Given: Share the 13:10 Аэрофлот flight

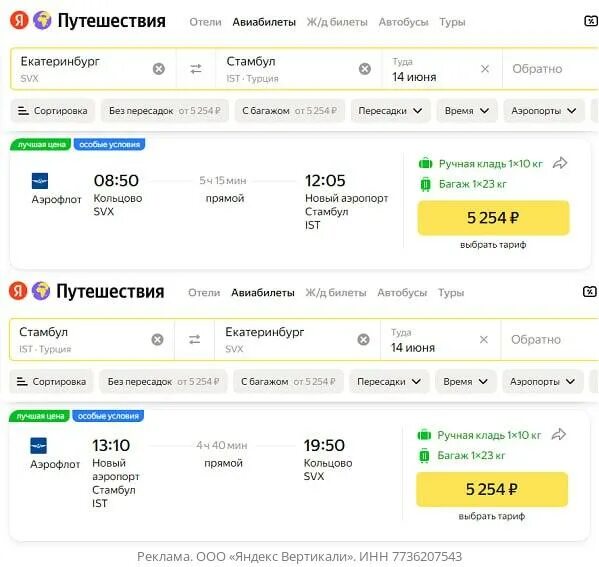Looking at the screenshot, I should (559, 434).
